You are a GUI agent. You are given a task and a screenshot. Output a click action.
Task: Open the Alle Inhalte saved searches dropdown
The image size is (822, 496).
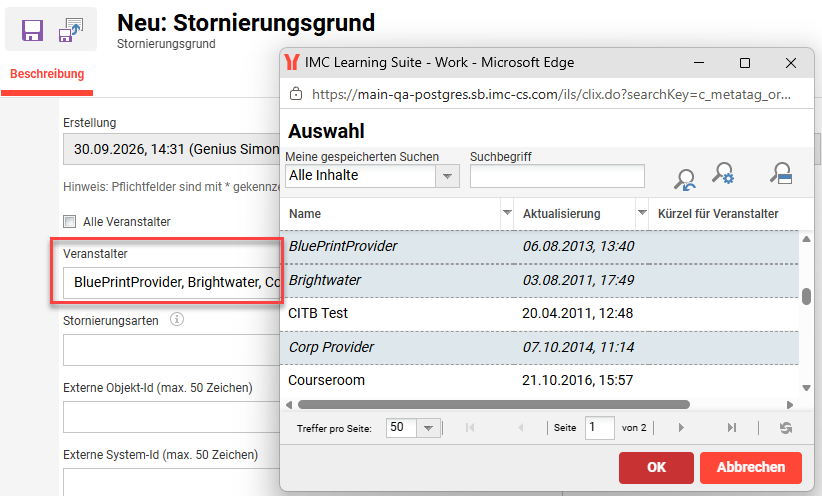[x=447, y=176]
